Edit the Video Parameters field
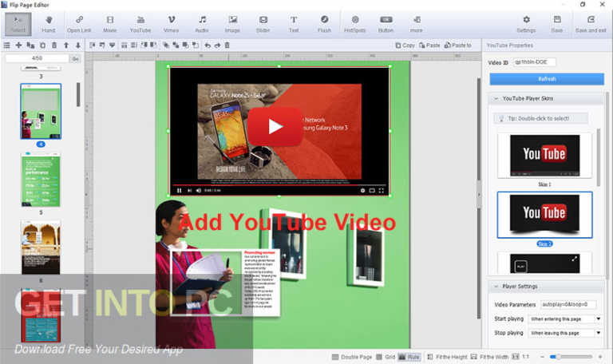This screenshot has width=613, height=364. click(568, 304)
